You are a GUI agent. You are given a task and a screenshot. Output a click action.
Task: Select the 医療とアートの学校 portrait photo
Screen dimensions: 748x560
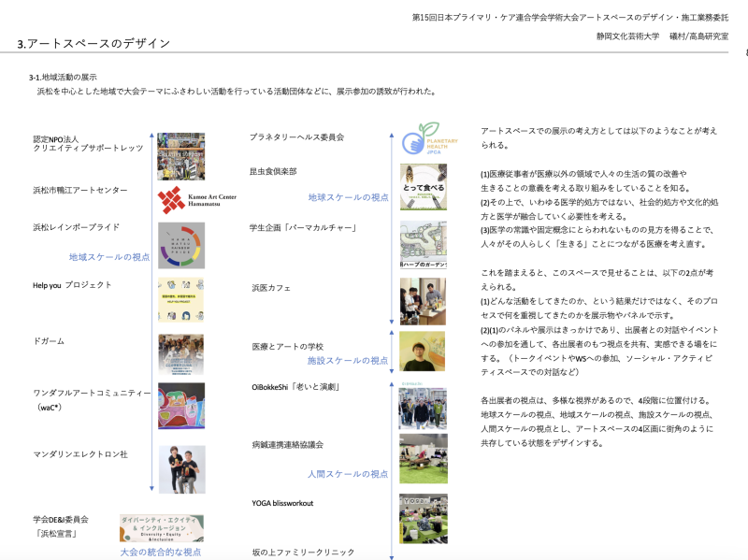click(423, 352)
